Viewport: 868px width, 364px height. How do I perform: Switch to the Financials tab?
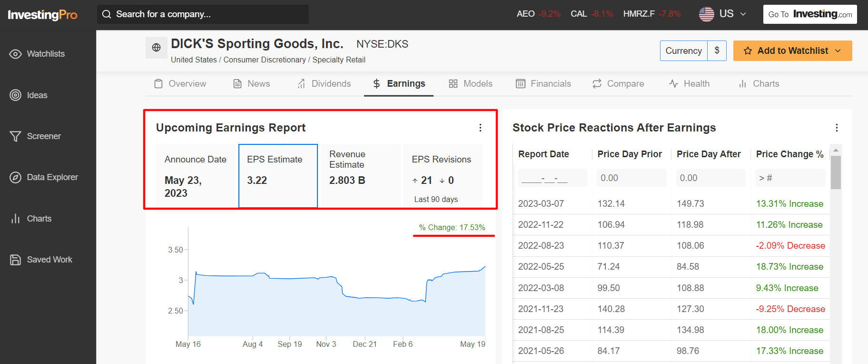[x=543, y=84]
